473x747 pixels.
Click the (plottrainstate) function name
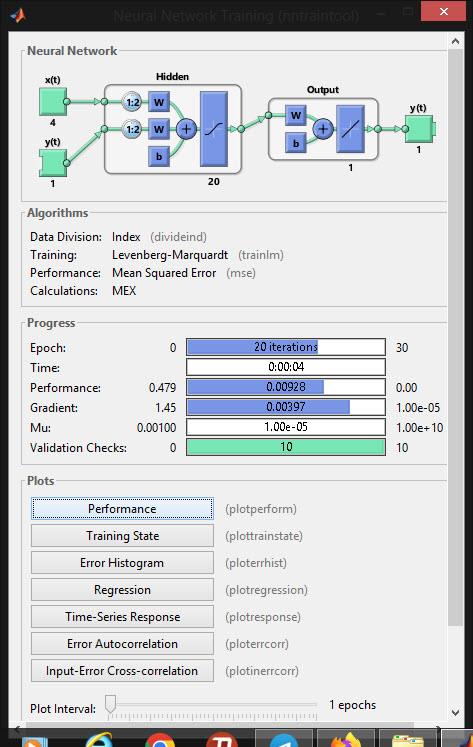(264, 536)
